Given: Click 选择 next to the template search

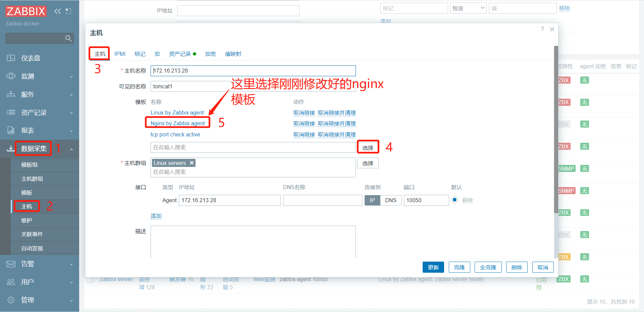Looking at the screenshot, I should (x=368, y=147).
